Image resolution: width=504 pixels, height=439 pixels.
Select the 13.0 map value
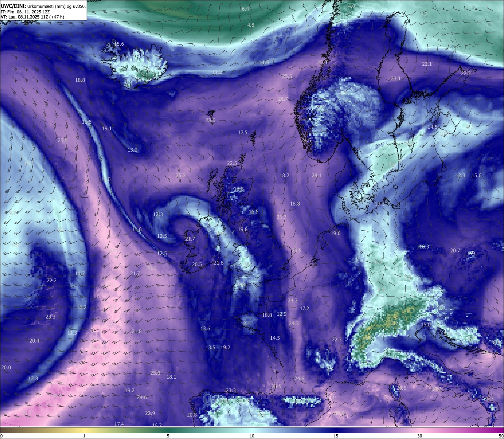[132, 150]
